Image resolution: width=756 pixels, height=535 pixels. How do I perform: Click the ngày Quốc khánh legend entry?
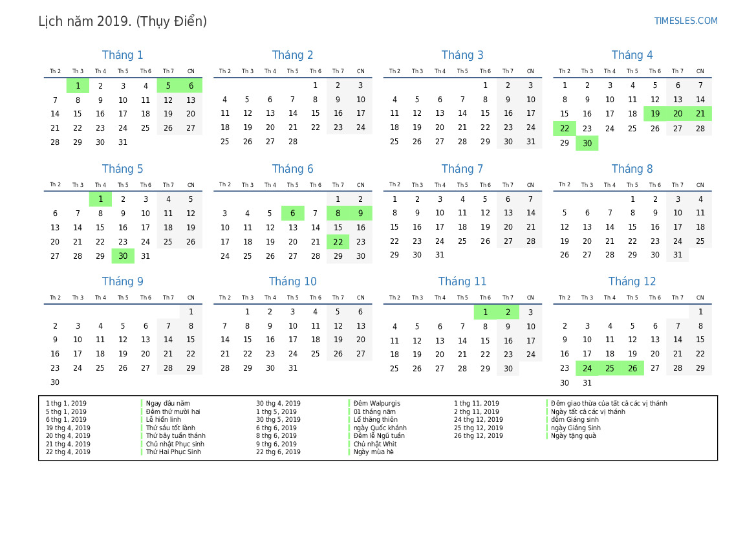pos(380,428)
